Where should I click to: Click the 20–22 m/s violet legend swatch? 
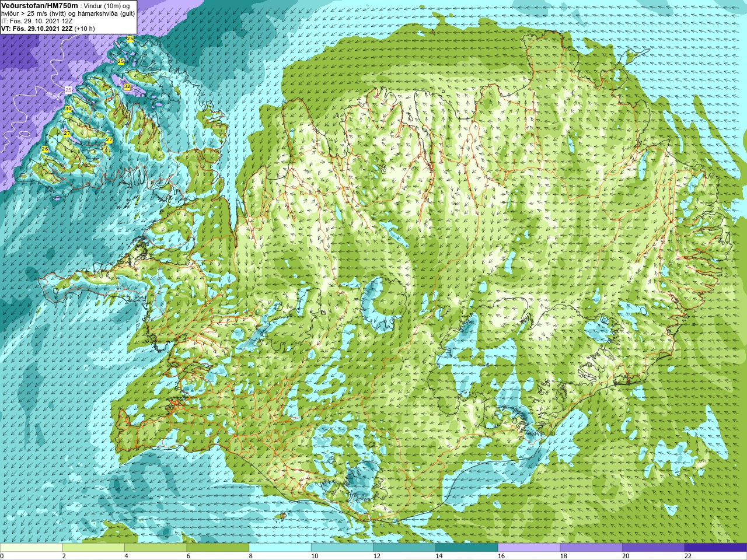pos(654,548)
